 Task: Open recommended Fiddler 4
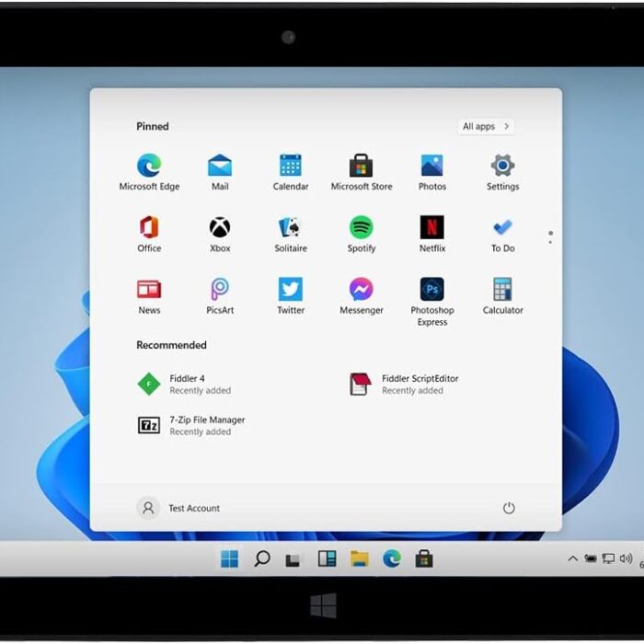[184, 384]
